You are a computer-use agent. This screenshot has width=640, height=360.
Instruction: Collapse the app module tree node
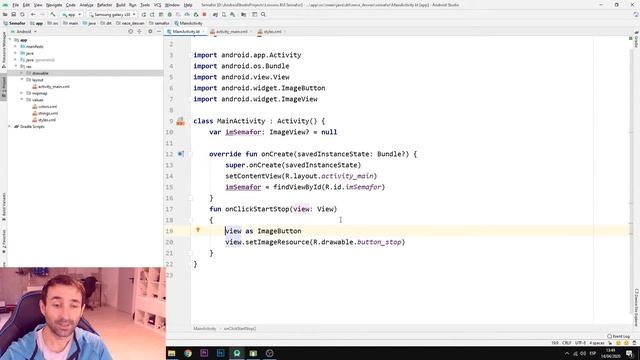[10, 40]
